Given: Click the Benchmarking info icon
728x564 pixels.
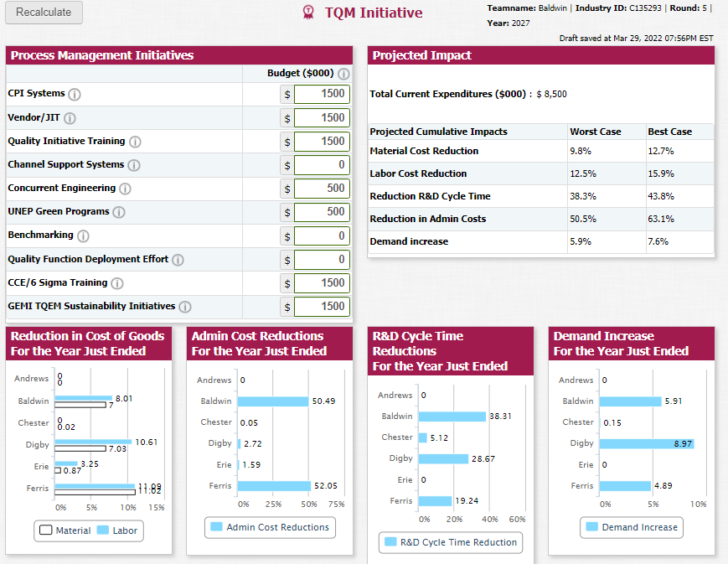Looking at the screenshot, I should click(x=83, y=236).
